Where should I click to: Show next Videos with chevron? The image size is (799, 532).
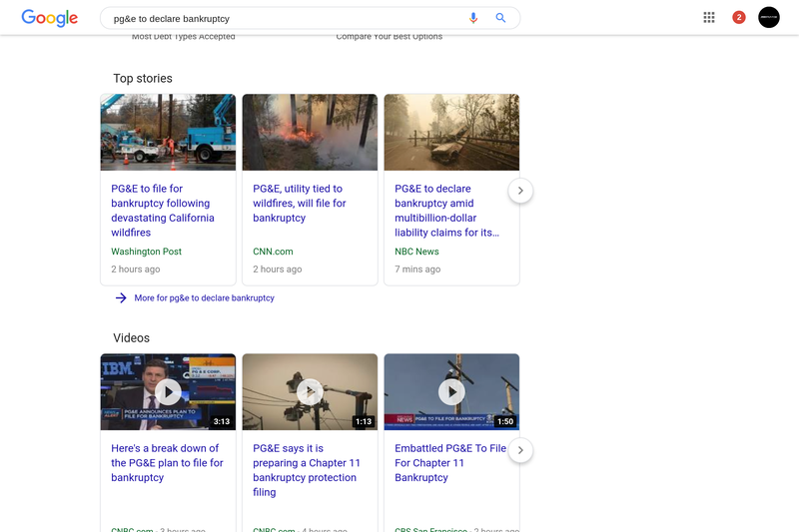pos(520,450)
